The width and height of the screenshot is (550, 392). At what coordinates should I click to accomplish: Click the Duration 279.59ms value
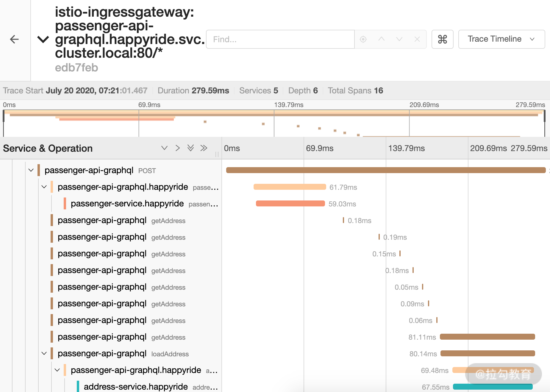click(210, 90)
